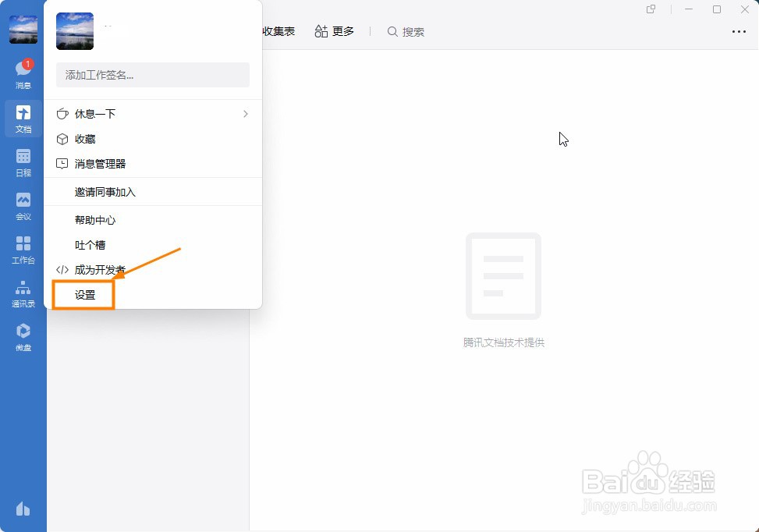Click the pop-out window icon in title bar

click(x=651, y=9)
